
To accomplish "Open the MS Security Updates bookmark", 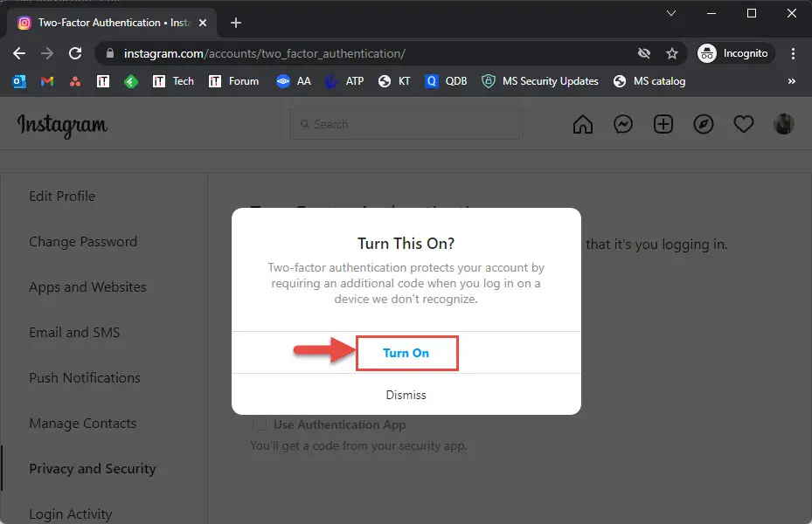I will [x=540, y=81].
